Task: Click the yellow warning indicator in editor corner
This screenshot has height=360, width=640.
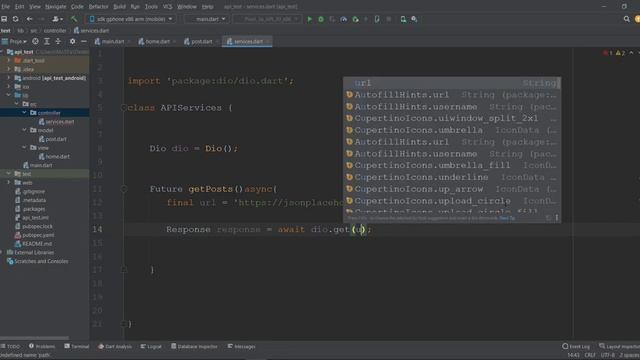Action: point(620,53)
